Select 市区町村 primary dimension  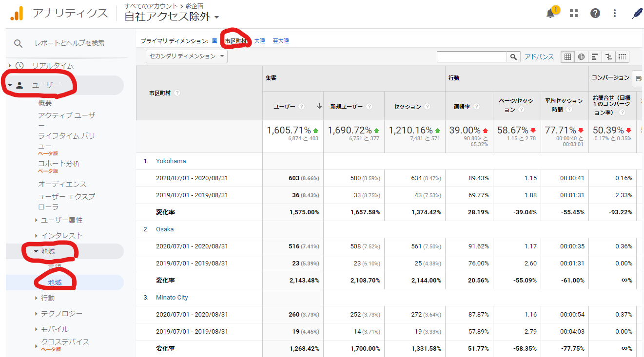(235, 41)
